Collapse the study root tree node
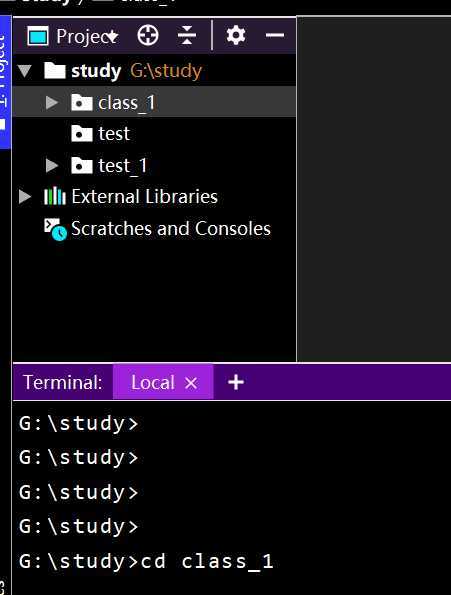 (25, 71)
